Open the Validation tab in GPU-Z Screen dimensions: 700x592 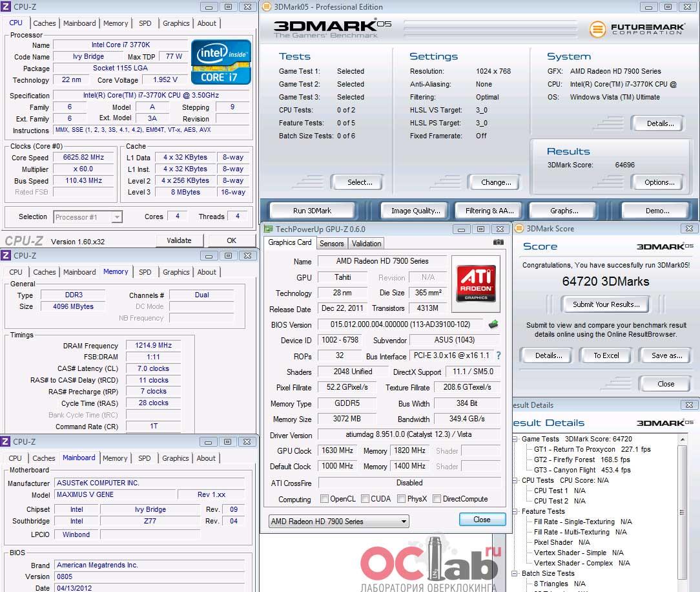pyautogui.click(x=367, y=244)
